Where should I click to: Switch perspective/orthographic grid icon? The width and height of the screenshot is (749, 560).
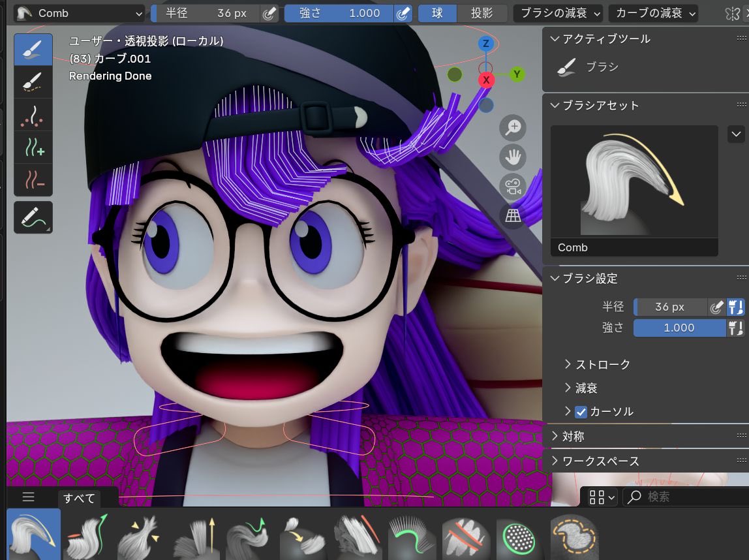(513, 215)
